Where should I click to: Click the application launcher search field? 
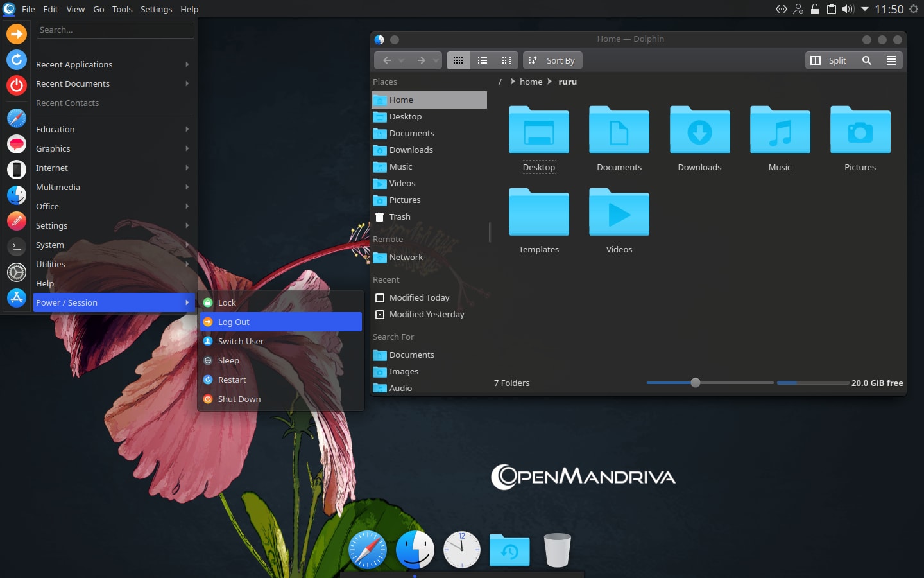(x=116, y=30)
